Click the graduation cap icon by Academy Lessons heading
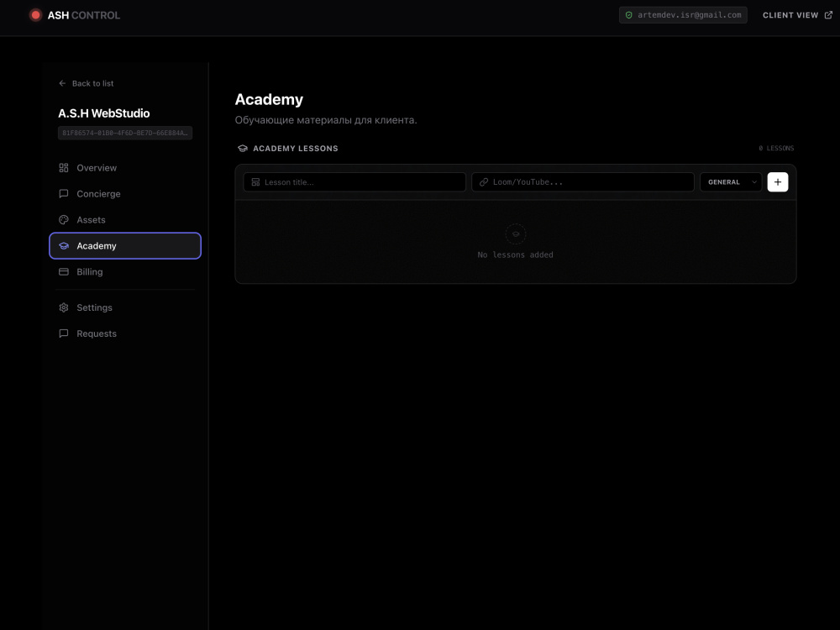 243,149
